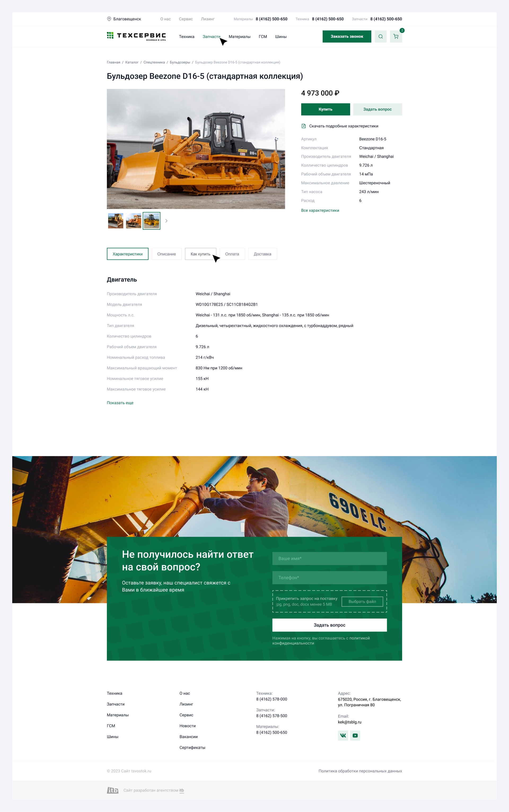Switch to the Оплата tab

coord(232,254)
